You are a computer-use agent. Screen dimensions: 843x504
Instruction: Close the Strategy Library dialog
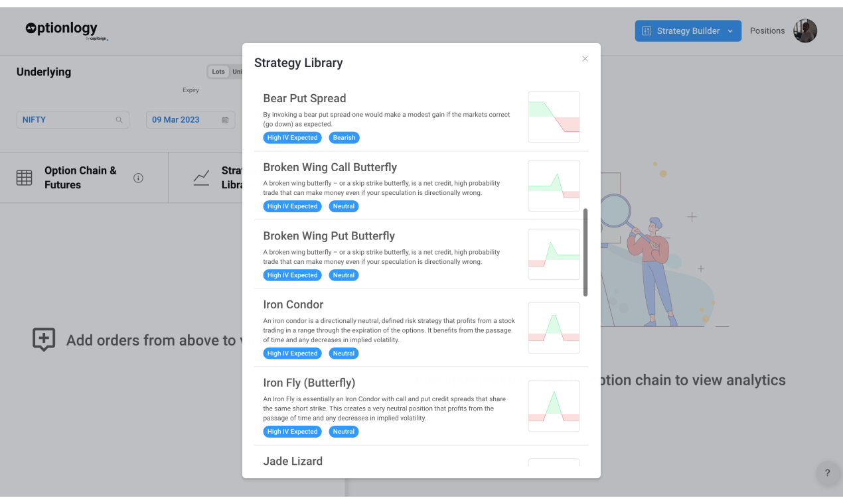pos(585,59)
